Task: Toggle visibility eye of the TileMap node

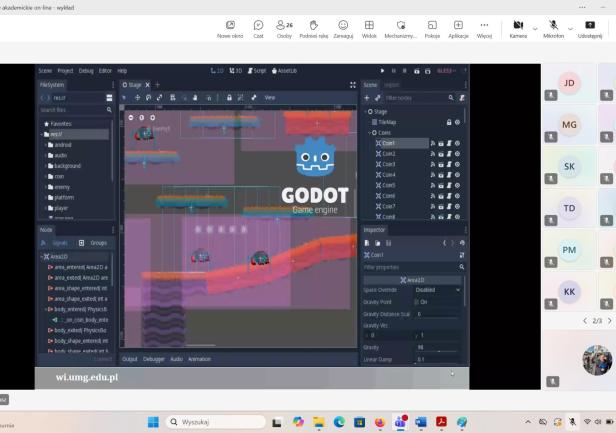Action: 457,122
